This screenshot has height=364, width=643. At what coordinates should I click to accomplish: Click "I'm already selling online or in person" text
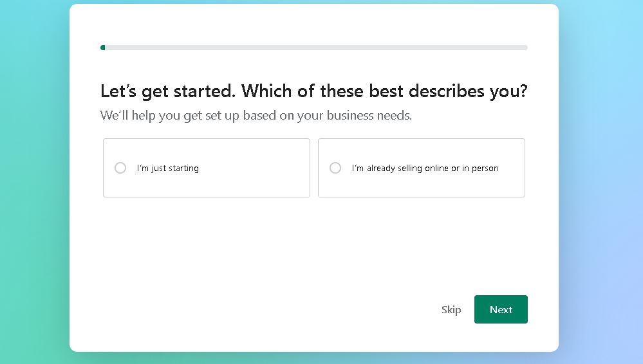click(425, 168)
